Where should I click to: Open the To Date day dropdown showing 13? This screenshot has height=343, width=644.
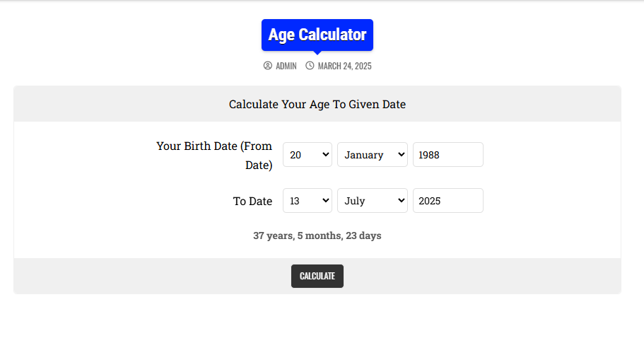pos(308,200)
